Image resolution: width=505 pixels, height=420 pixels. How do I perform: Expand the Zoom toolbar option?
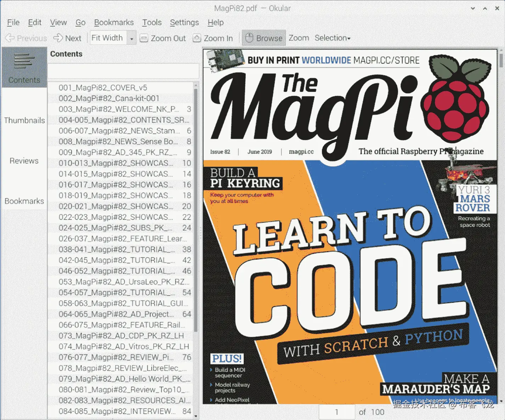(x=299, y=38)
